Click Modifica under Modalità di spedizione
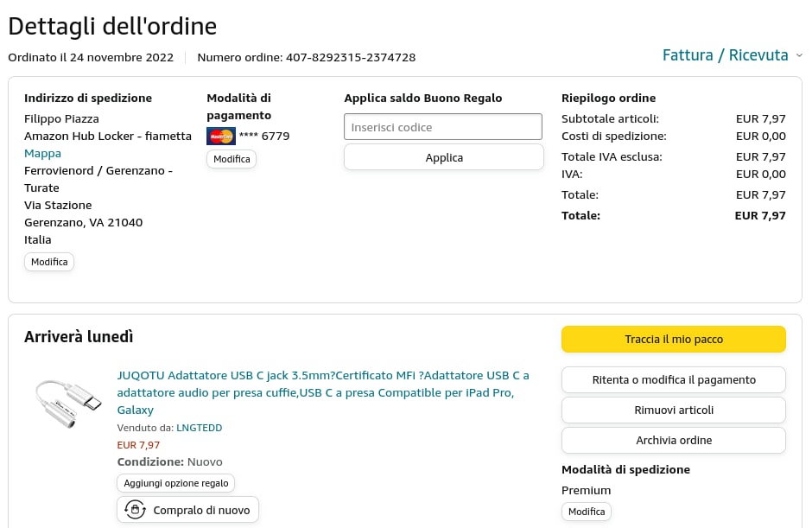 coord(587,512)
